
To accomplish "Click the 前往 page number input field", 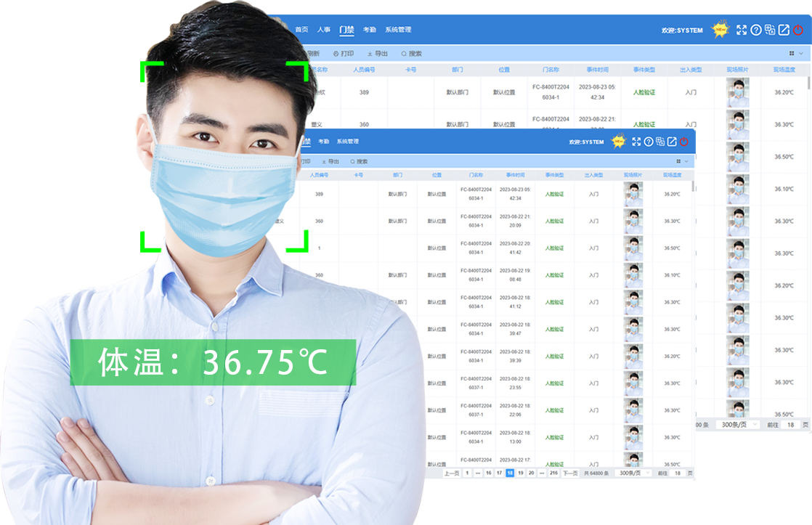I will 676,473.
